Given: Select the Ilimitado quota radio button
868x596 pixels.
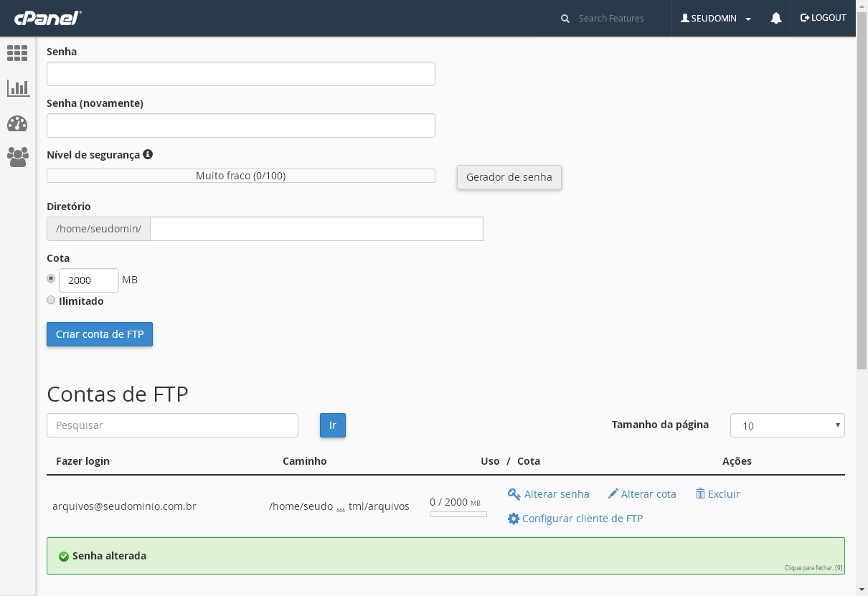Looking at the screenshot, I should pyautogui.click(x=51, y=301).
